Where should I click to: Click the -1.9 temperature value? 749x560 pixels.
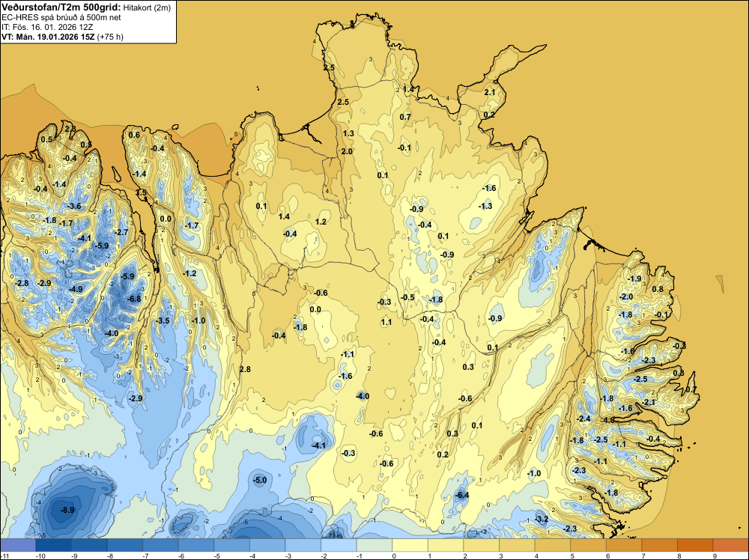click(x=635, y=279)
